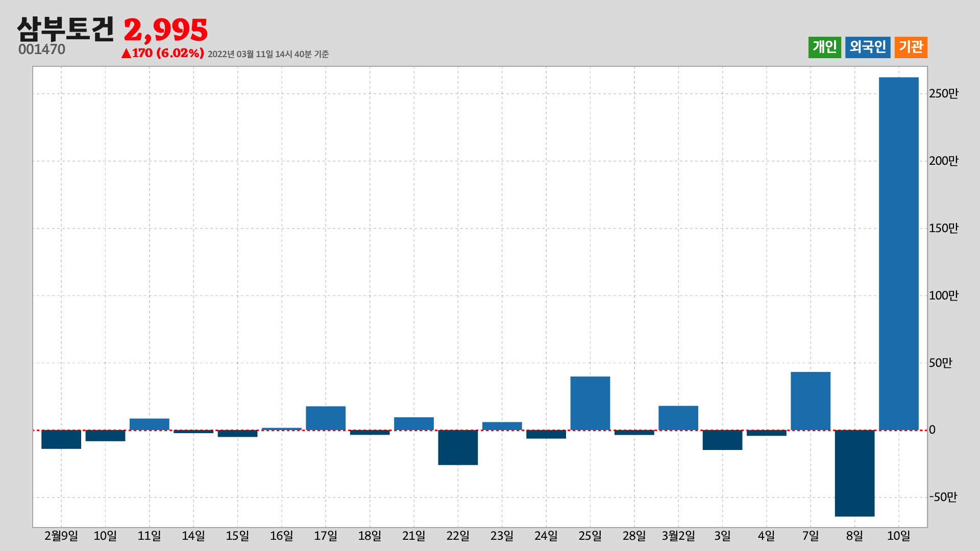Click the x-axis label 2월9일

pyautogui.click(x=61, y=536)
